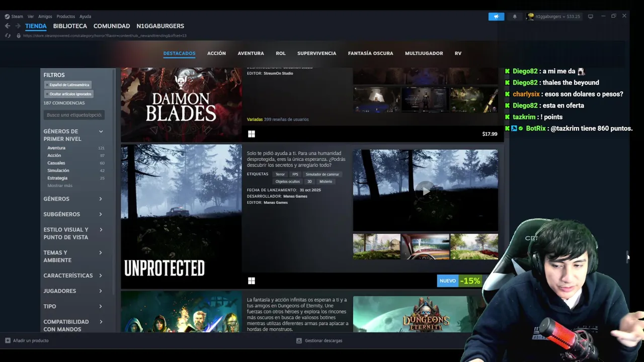Open the blue megaphone announcements button
This screenshot has width=644, height=362.
pos(496,17)
